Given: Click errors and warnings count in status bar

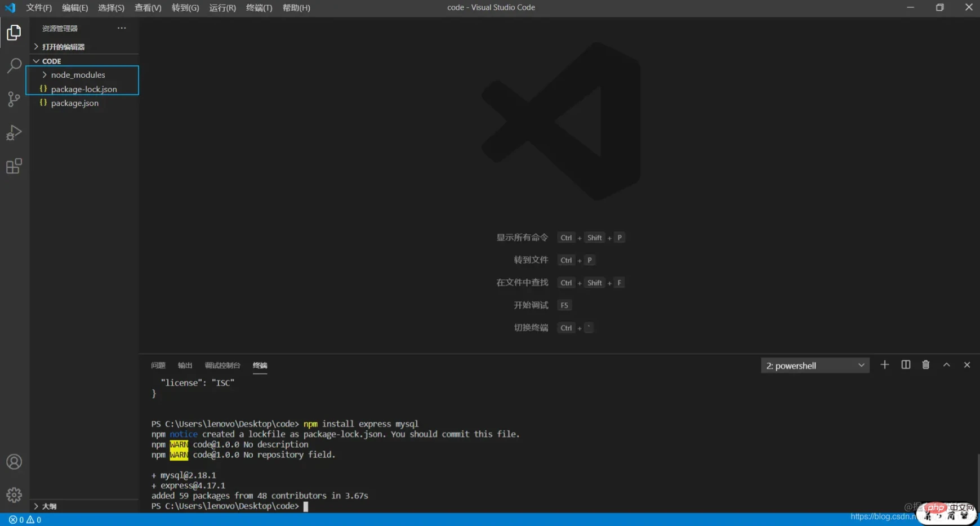Looking at the screenshot, I should point(25,520).
